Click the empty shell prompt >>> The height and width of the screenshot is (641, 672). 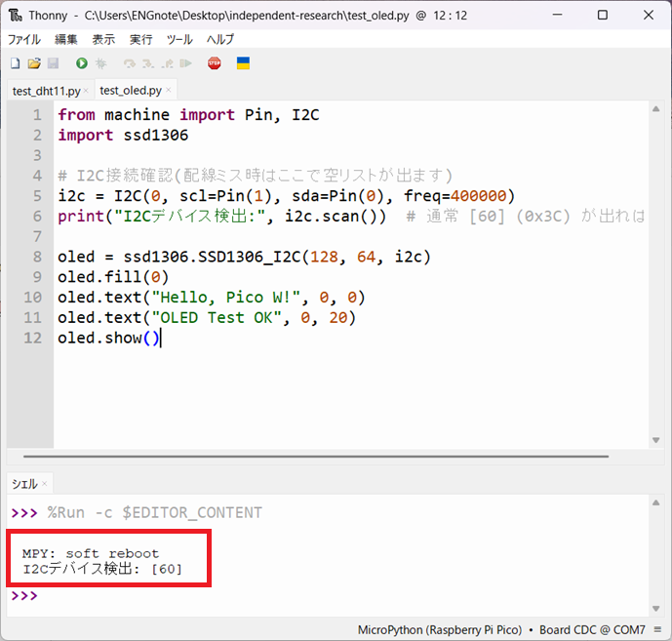tap(24, 595)
